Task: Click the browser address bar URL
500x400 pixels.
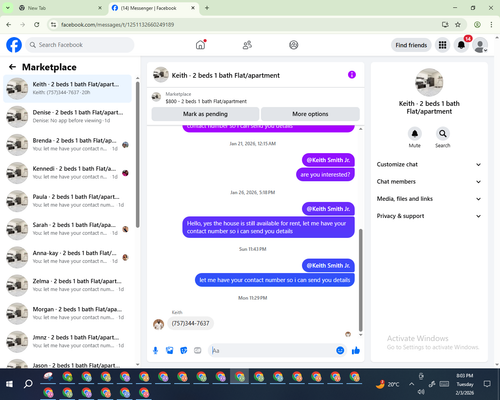Action: [x=117, y=25]
